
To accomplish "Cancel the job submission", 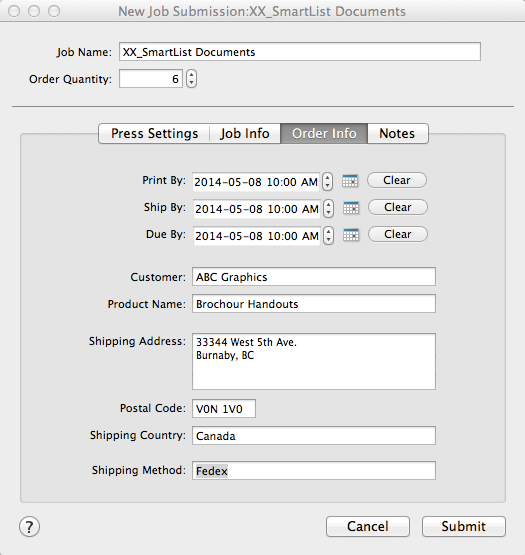I will (x=368, y=526).
